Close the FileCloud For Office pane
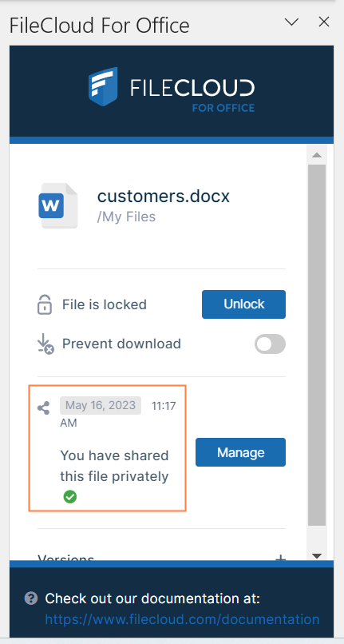Viewport: 344px width, 644px height. point(324,22)
